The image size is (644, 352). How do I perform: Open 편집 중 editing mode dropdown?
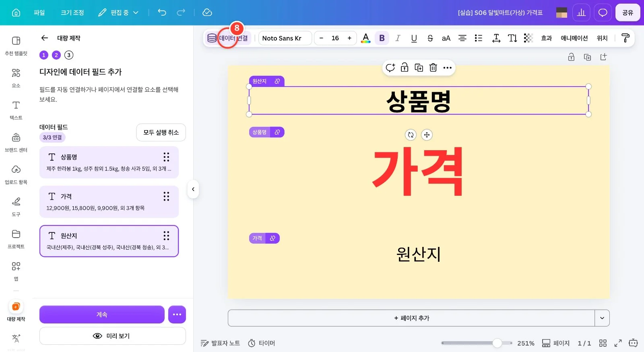click(x=118, y=12)
